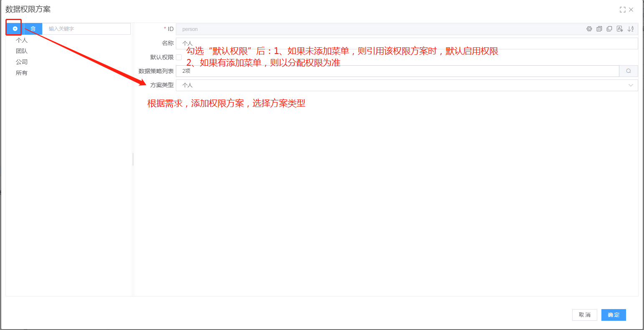This screenshot has width=644, height=330.
Task: Click the 数据策略列表 field showing 2项
Action: [397, 71]
